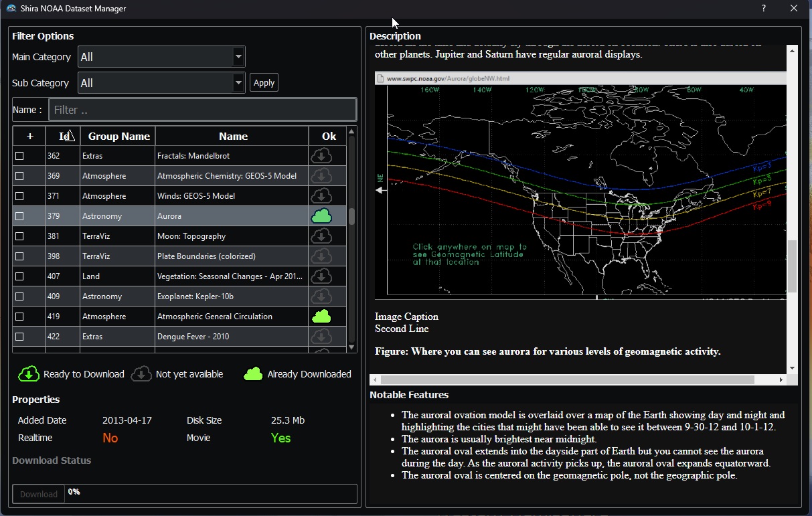Click the dataset table scroll up arrow
The image size is (812, 516).
pyautogui.click(x=351, y=132)
